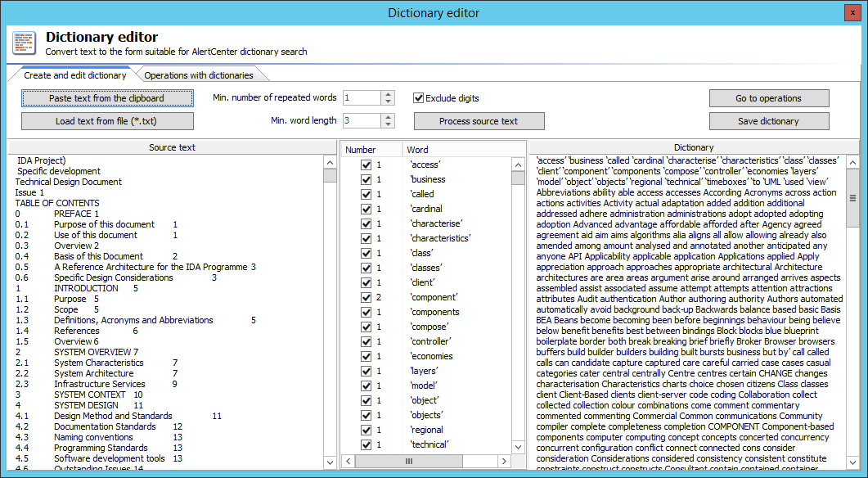Click the Process source text button

[x=479, y=121]
